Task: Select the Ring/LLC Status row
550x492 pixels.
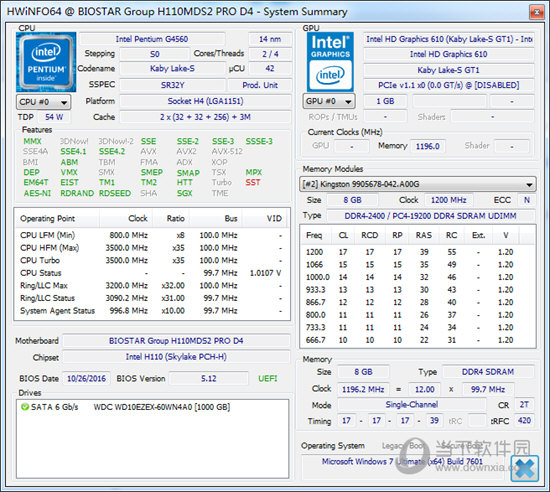Action: tap(152, 298)
